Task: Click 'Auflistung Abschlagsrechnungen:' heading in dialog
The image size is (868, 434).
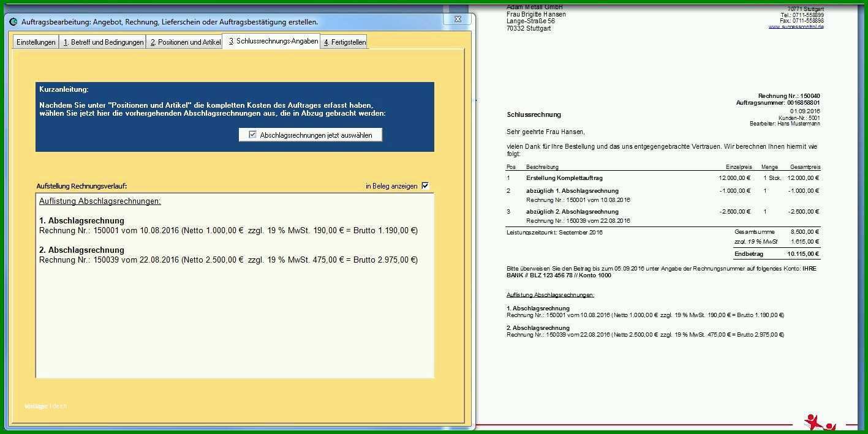Action: point(100,201)
